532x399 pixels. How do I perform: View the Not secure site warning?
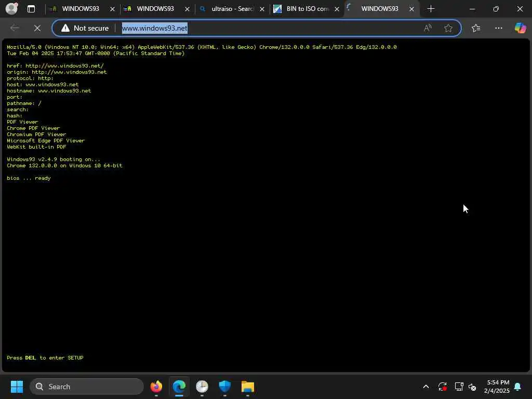pyautogui.click(x=85, y=28)
